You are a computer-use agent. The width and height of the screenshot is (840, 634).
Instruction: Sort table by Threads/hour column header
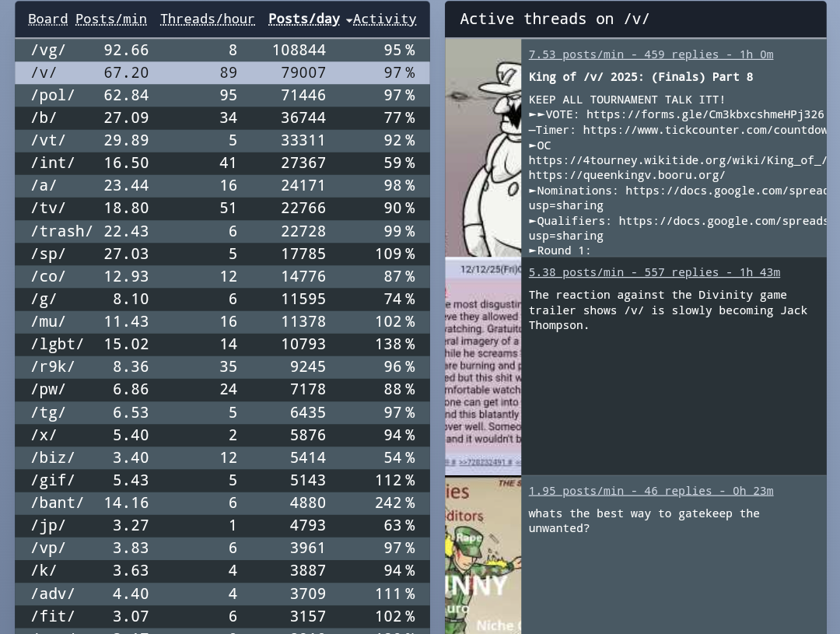coord(208,19)
